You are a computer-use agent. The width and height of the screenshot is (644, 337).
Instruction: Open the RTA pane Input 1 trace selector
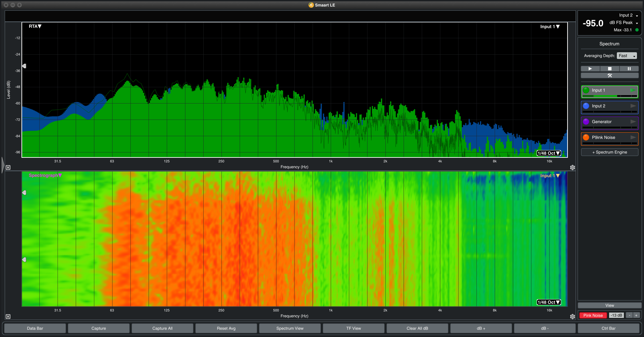[x=550, y=26]
